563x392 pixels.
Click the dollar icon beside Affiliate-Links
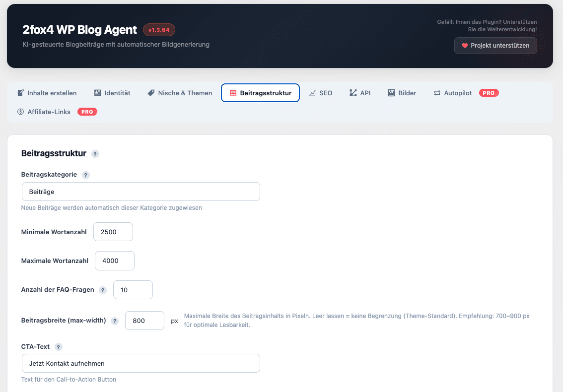click(21, 112)
